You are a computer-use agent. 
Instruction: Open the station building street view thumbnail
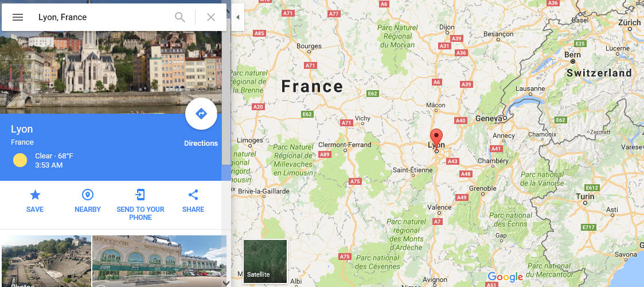159,261
